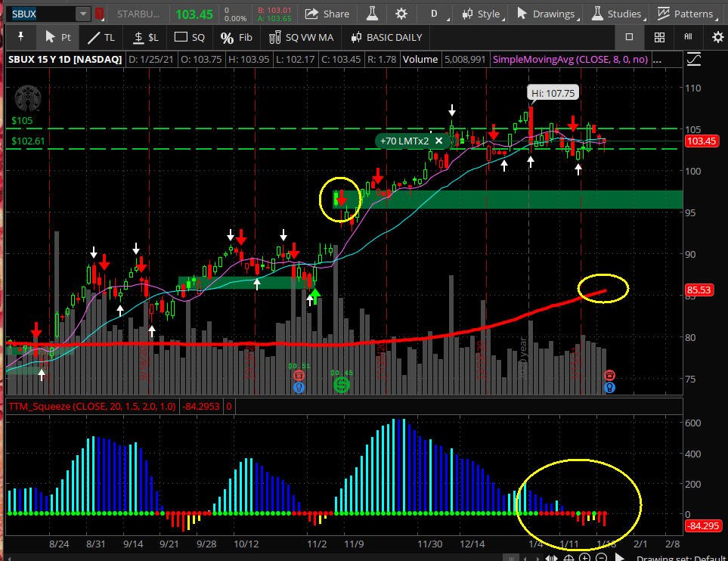Select the Pt pointer tool
728x561 pixels.
click(x=57, y=37)
